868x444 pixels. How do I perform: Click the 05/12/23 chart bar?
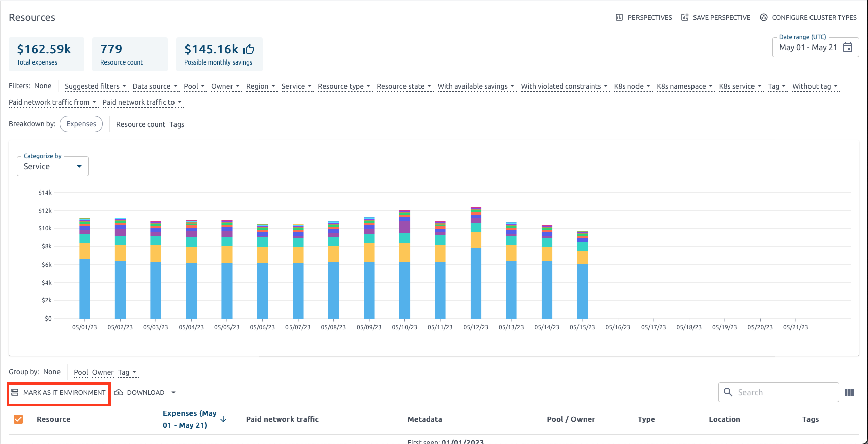tap(476, 263)
